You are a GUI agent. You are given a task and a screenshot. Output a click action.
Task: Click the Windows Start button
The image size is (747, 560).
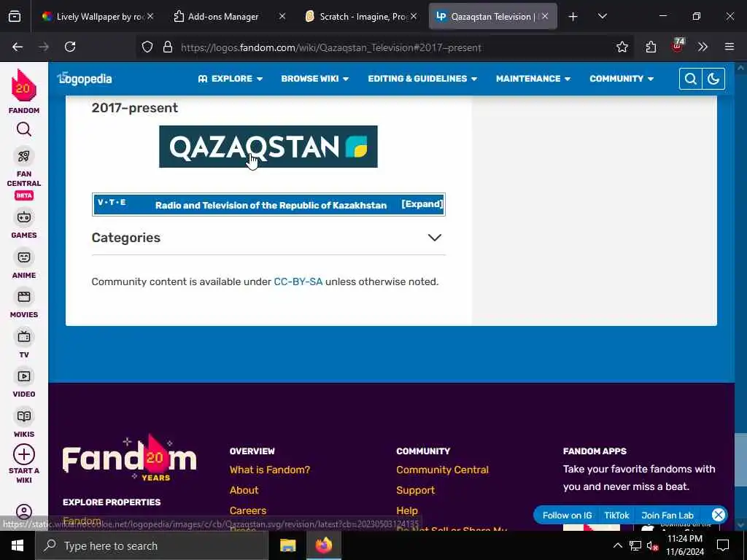[x=18, y=545]
